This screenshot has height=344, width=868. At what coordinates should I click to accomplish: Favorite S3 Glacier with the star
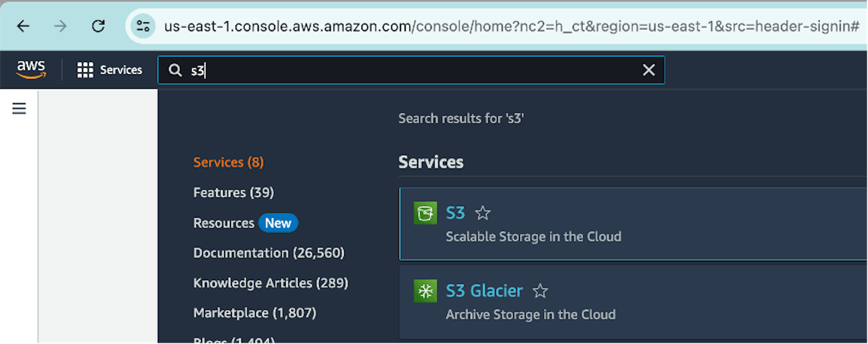tap(540, 291)
